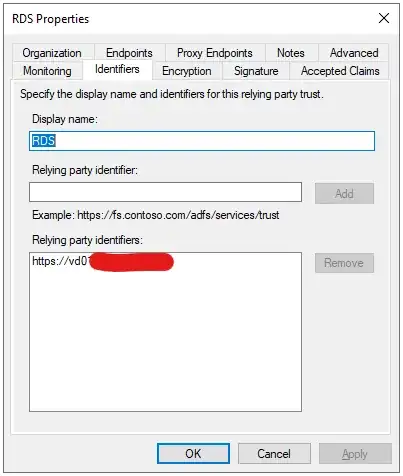This screenshot has width=403, height=476.
Task: Switch to the Encryption tab
Action: [187, 71]
